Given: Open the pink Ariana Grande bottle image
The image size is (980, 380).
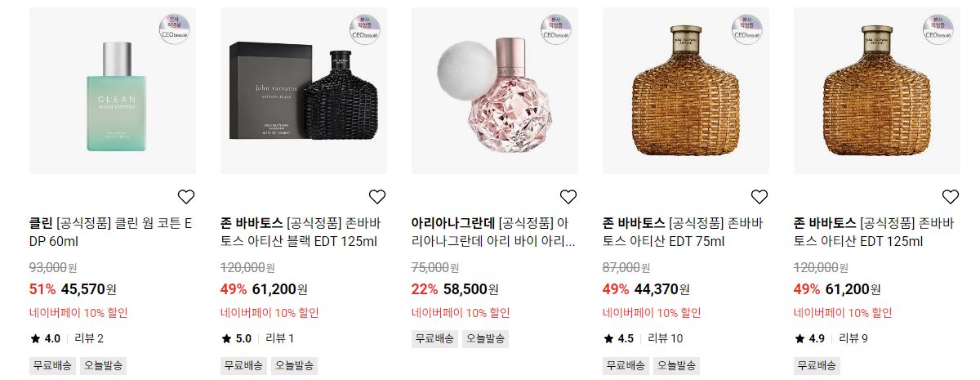Looking at the screenshot, I should 495,91.
